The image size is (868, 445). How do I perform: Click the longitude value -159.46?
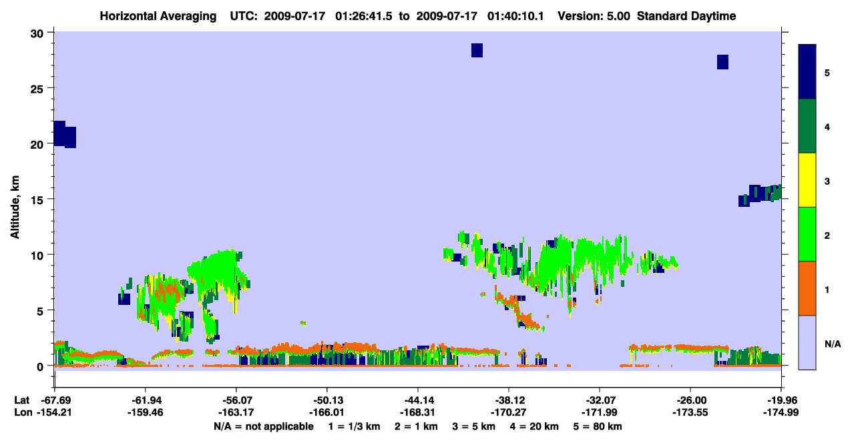pos(146,413)
